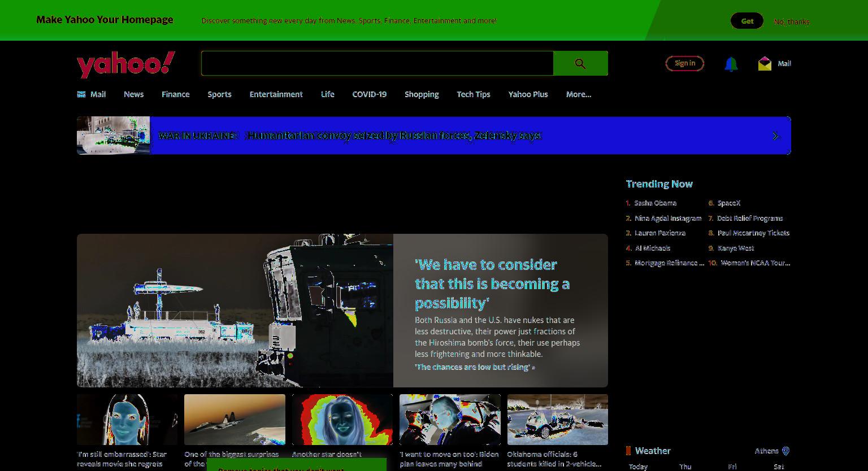868x471 pixels.
Task: Open the Entertainment section
Action: tap(276, 94)
